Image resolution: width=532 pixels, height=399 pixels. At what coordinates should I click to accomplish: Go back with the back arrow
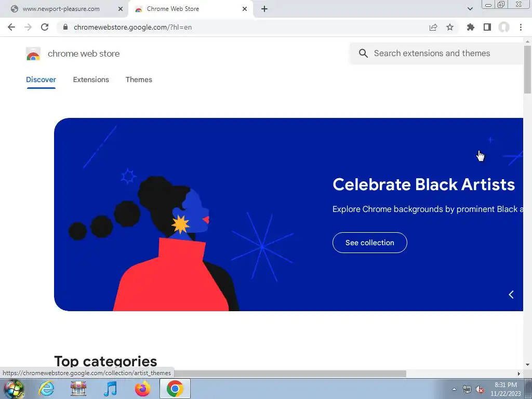click(x=11, y=27)
